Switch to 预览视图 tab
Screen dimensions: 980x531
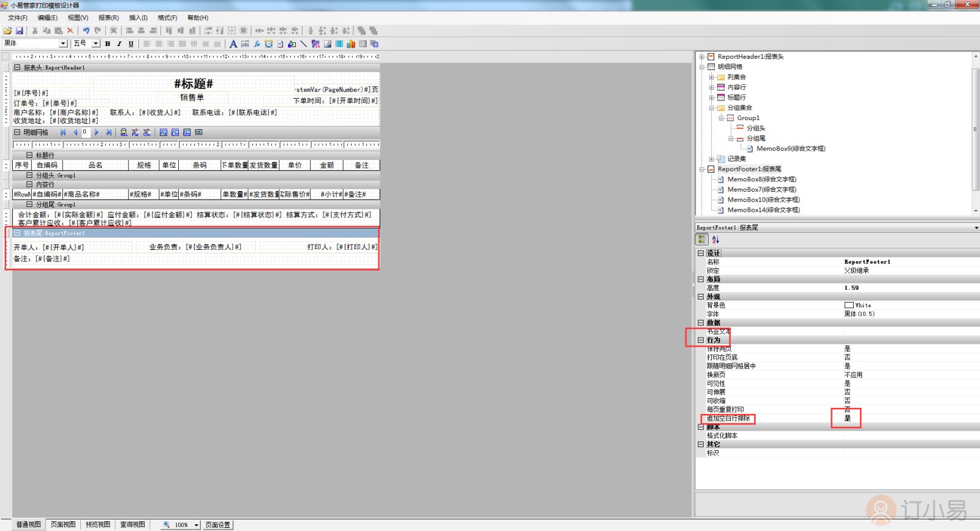coord(98,525)
